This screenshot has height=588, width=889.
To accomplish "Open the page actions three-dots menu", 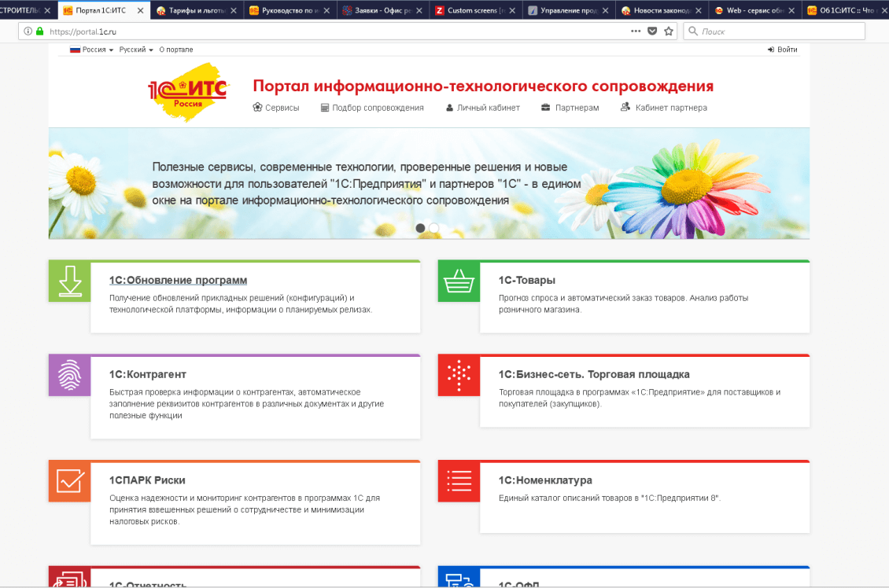I will tap(636, 31).
